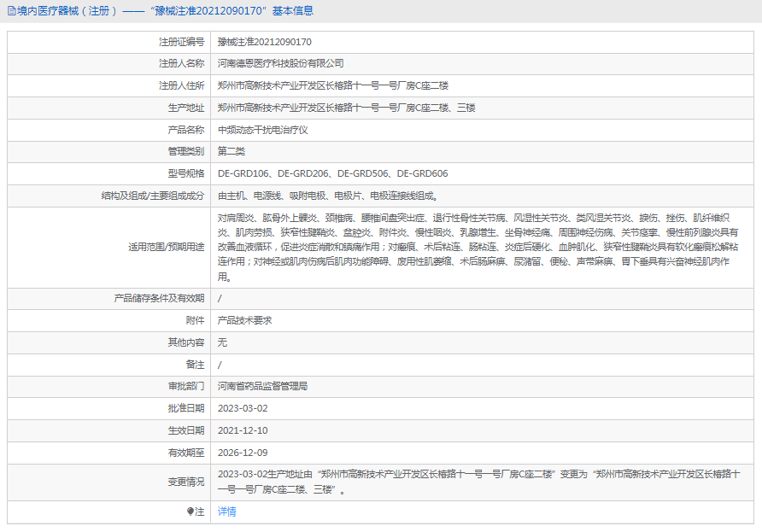Click the 适用范围/预期用途 description paragraph
This screenshot has height=532, width=762.
click(478, 248)
